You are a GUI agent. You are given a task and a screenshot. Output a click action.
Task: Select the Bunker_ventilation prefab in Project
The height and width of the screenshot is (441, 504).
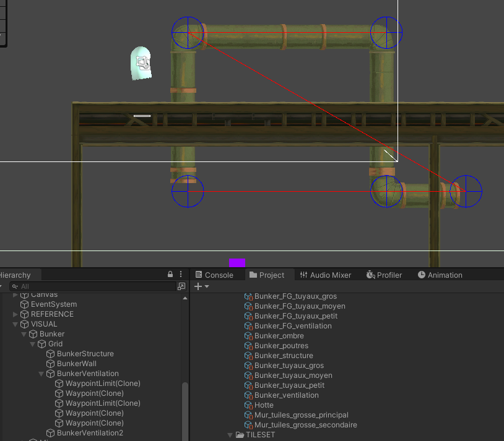coord(285,395)
